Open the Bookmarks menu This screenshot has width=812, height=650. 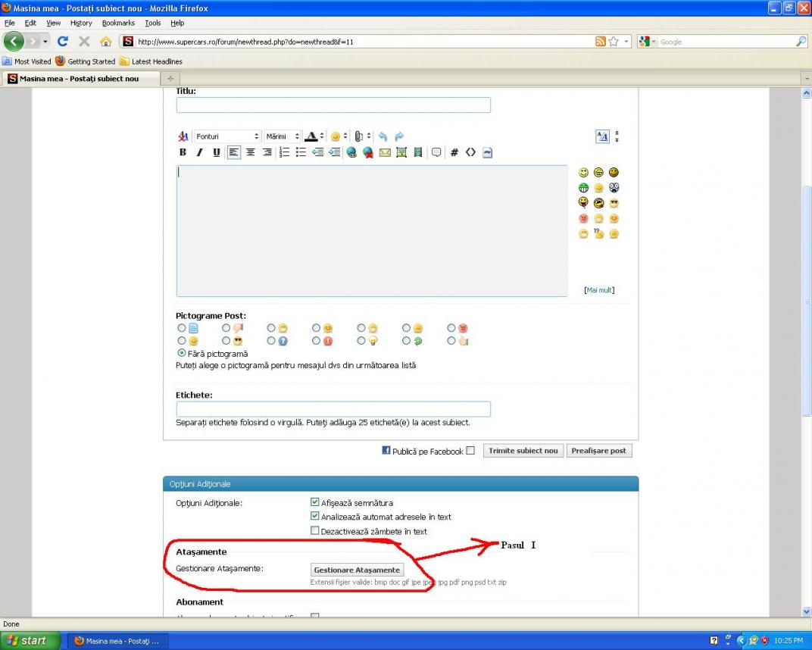118,23
